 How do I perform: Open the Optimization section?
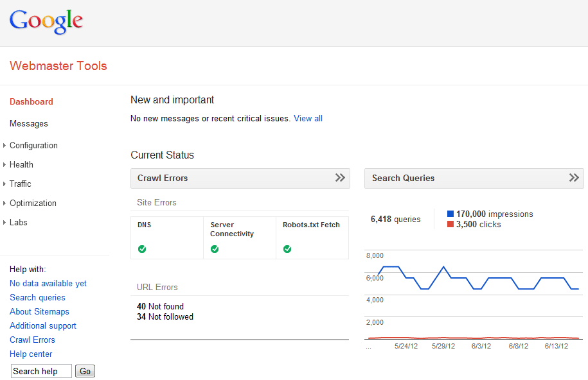coord(33,203)
